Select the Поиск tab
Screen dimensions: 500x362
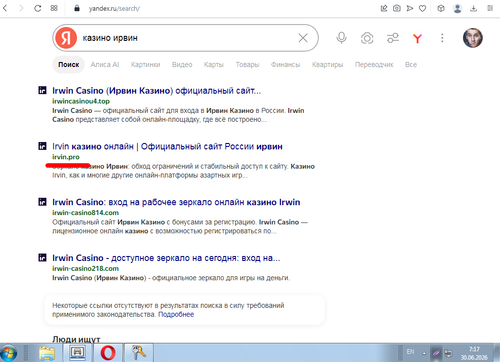(x=69, y=65)
